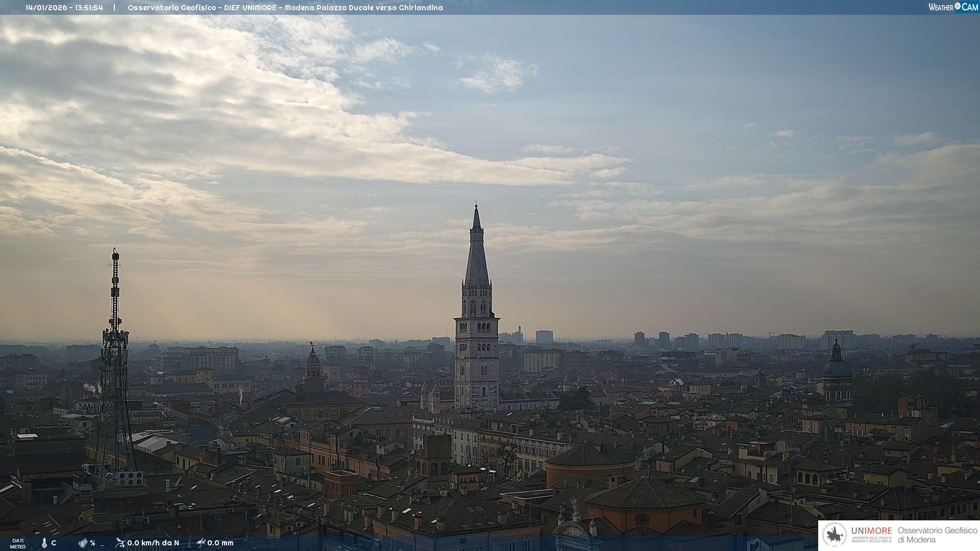
Task: Click the humidity percent reading
Action: pos(93,543)
